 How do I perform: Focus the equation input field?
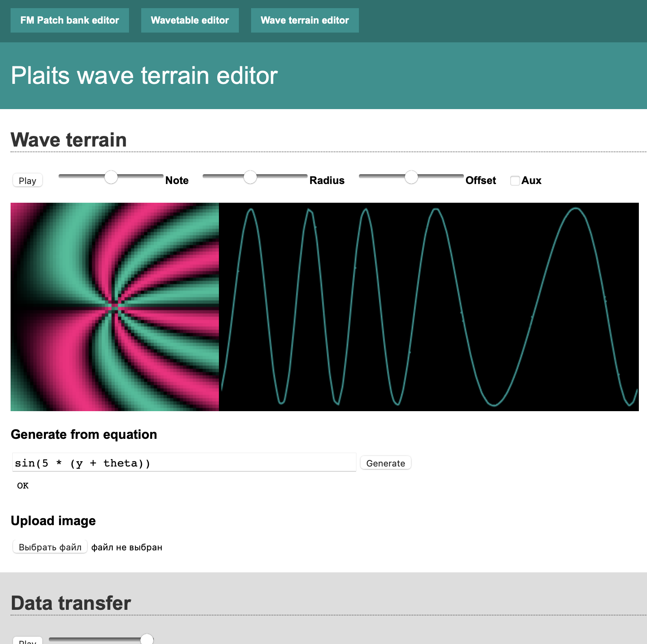[x=184, y=463]
